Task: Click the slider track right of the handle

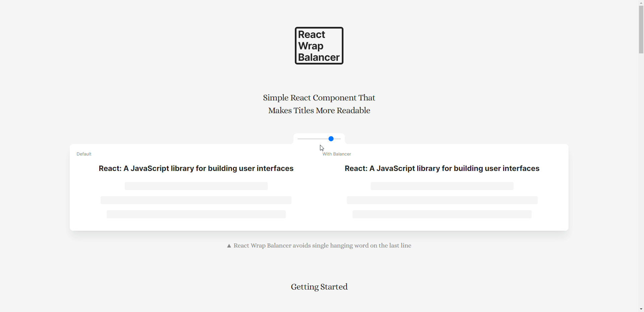Action: (x=337, y=139)
